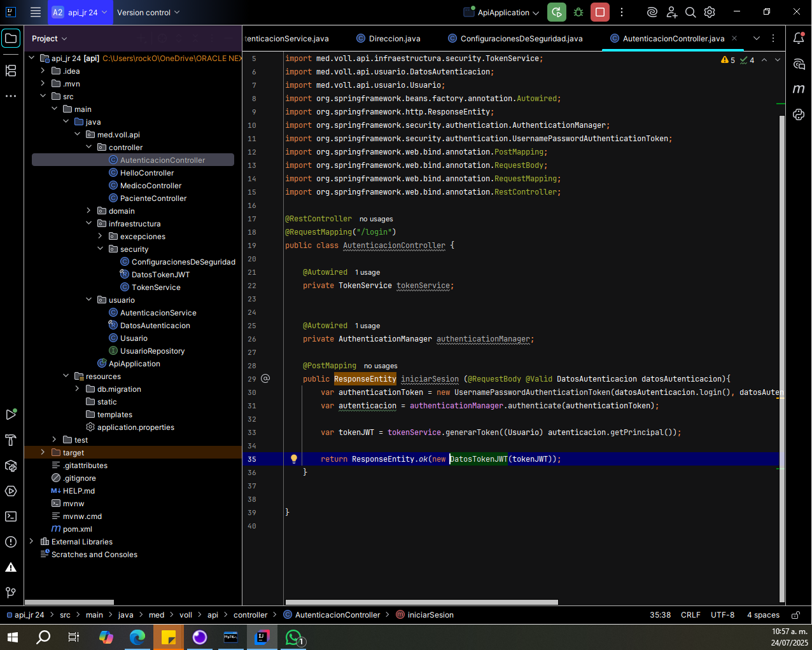Change the UTF-8 file encoding widget

pos(722,615)
